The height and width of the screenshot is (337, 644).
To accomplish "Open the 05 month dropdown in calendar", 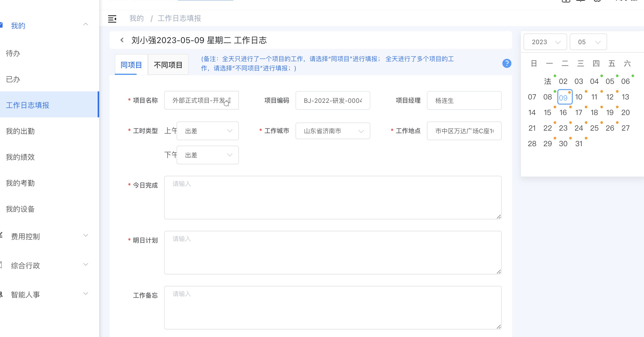I will pyautogui.click(x=588, y=42).
